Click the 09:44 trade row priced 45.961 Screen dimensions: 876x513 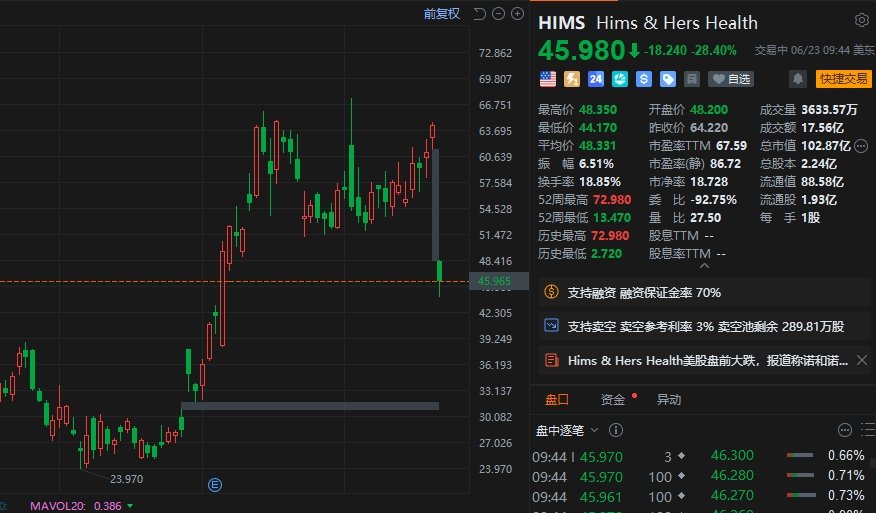(x=609, y=497)
